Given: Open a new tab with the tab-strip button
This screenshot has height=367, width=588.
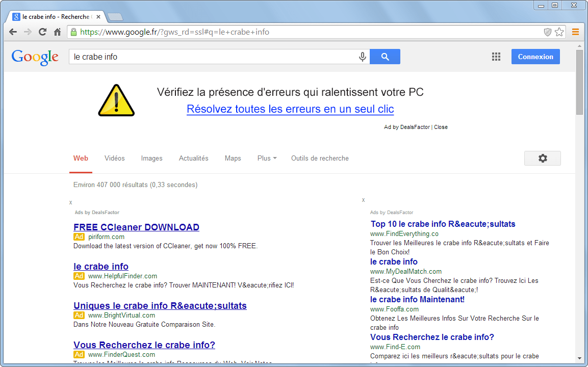Looking at the screenshot, I should pos(115,17).
